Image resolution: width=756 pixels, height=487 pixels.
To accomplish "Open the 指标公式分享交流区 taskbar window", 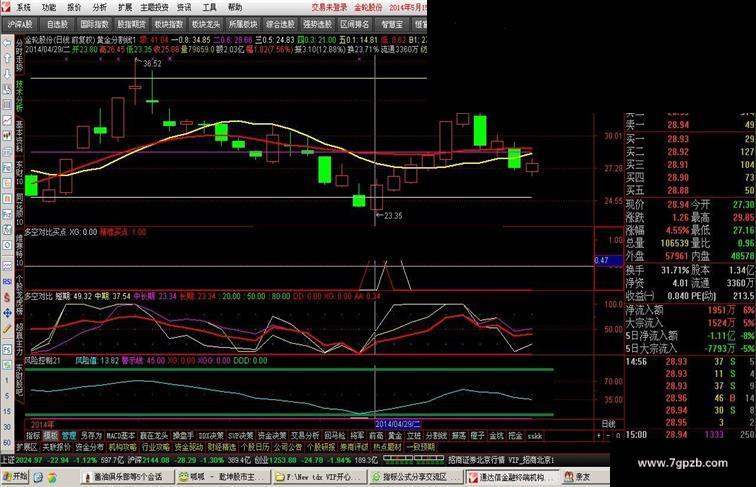I will tap(415, 477).
